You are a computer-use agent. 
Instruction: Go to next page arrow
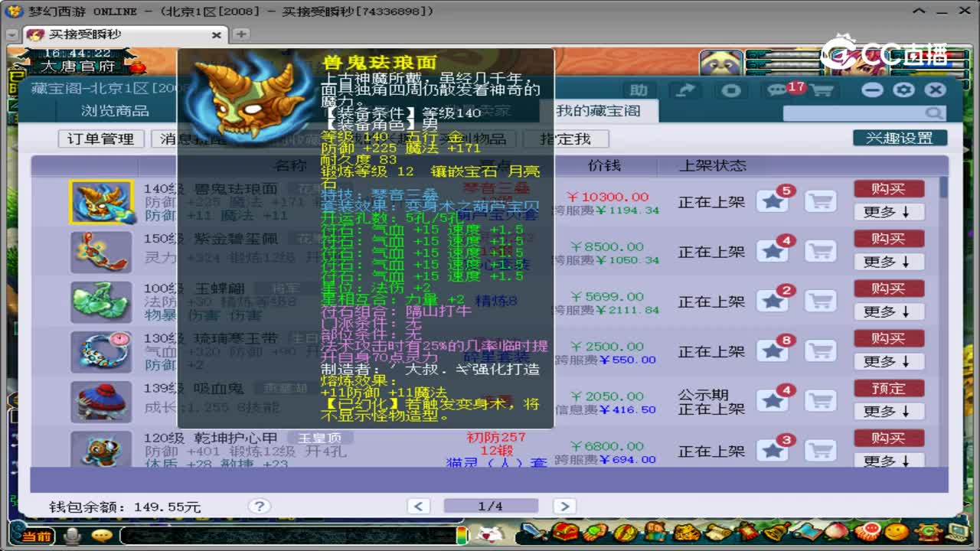(x=564, y=507)
